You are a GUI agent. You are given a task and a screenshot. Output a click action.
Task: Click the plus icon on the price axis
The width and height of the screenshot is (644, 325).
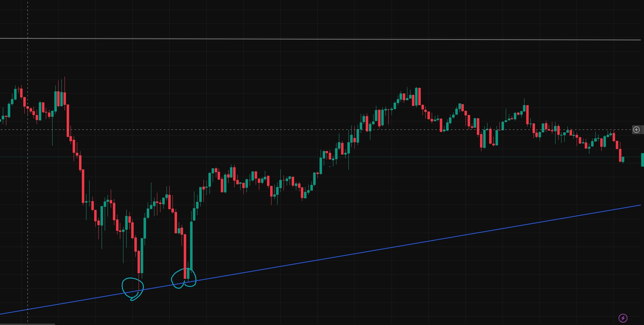(x=636, y=130)
